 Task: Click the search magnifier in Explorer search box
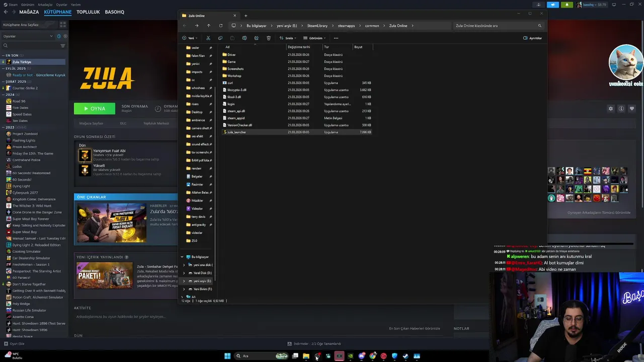[539, 26]
